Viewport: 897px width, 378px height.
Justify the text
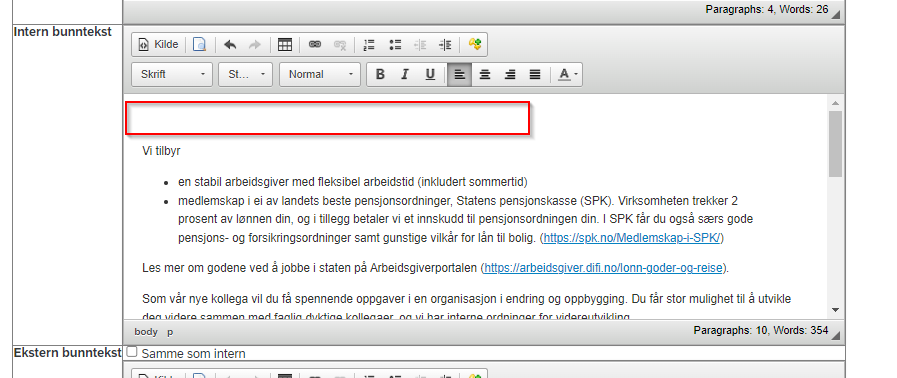(535, 74)
